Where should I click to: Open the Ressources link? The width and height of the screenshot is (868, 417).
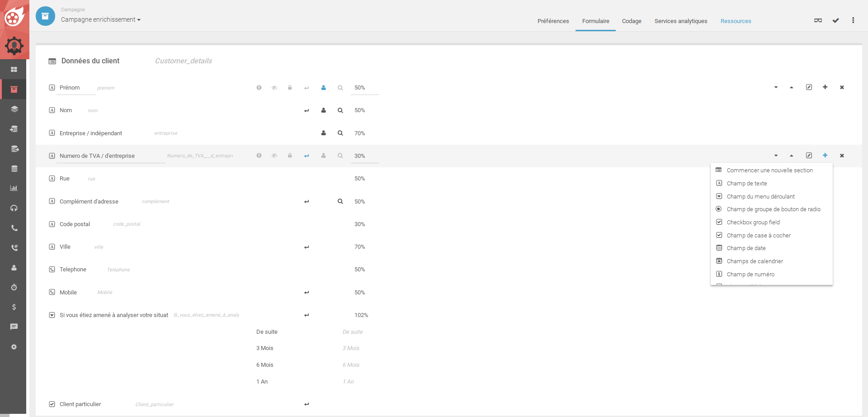(x=736, y=21)
